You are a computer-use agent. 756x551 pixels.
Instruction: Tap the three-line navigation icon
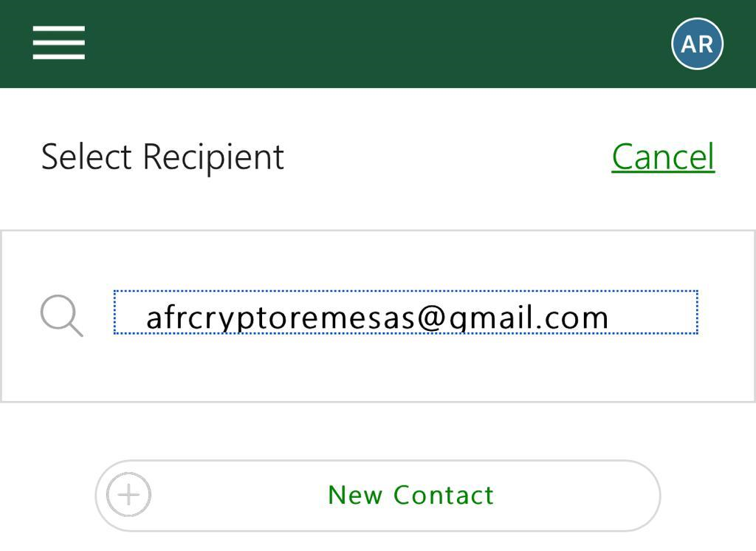tap(58, 43)
